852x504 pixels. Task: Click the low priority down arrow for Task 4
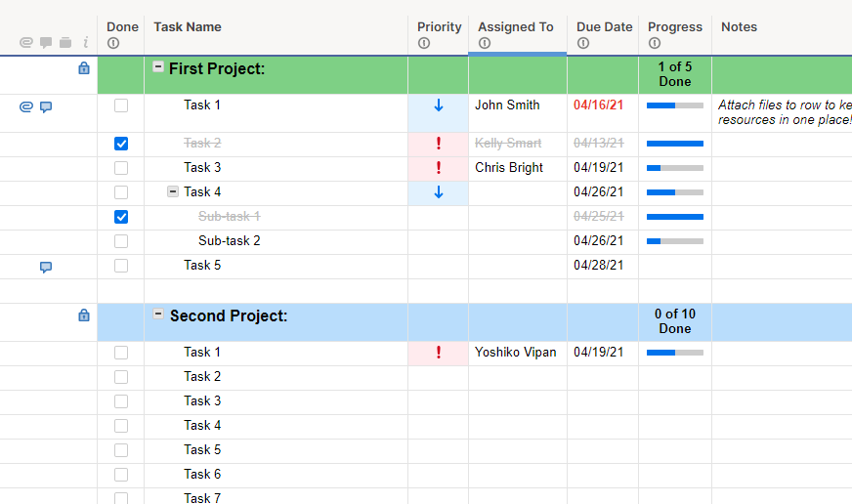(x=439, y=192)
